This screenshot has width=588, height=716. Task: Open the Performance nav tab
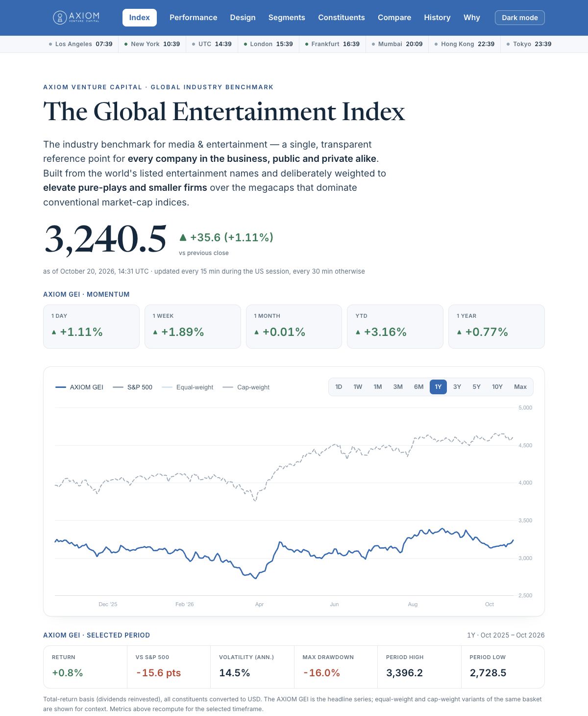[193, 18]
